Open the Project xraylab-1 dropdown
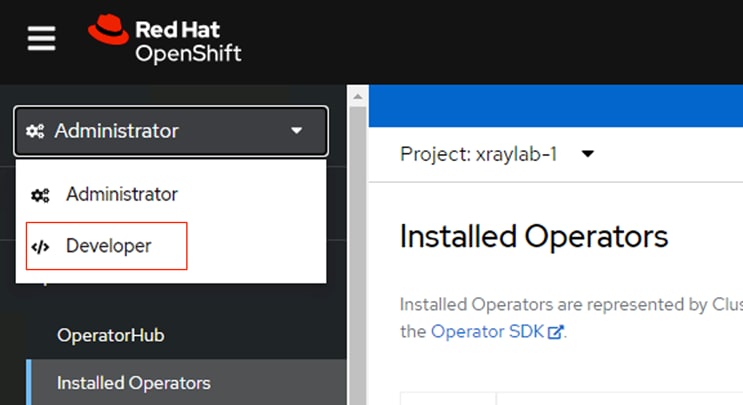743x405 pixels. (497, 154)
